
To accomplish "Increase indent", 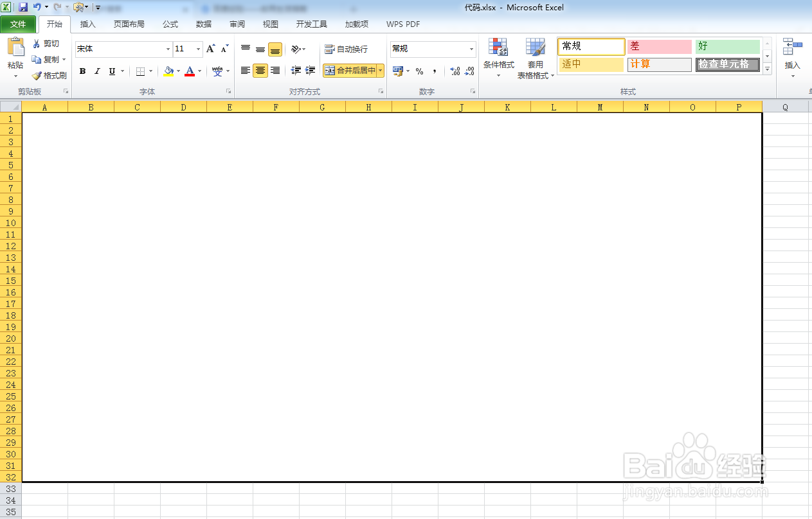I will point(311,71).
